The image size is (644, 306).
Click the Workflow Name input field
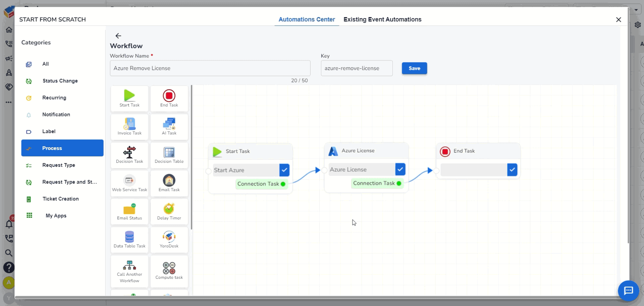tap(210, 68)
